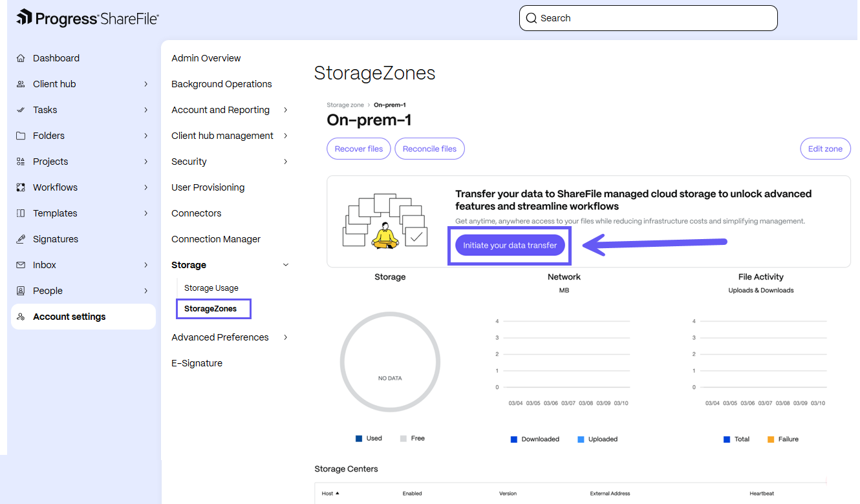Sort by Host column arrow
Image resolution: width=860 pixels, height=504 pixels.
tap(338, 493)
